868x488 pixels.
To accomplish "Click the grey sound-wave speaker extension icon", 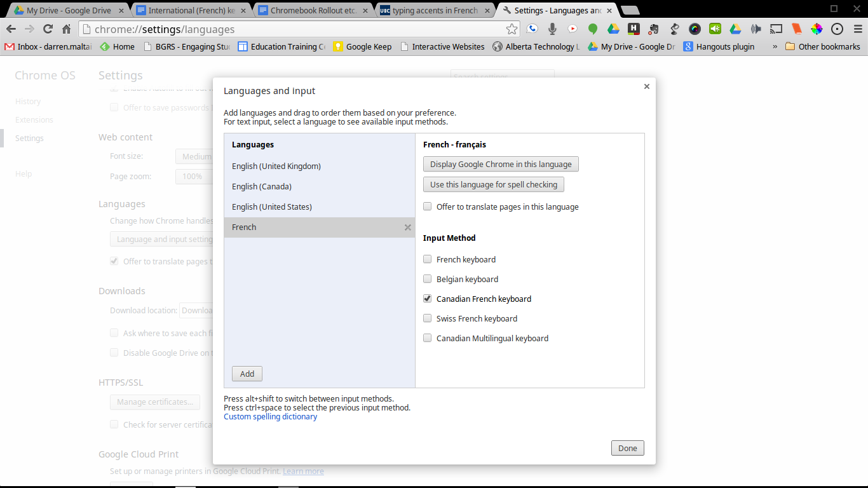I will click(x=756, y=29).
